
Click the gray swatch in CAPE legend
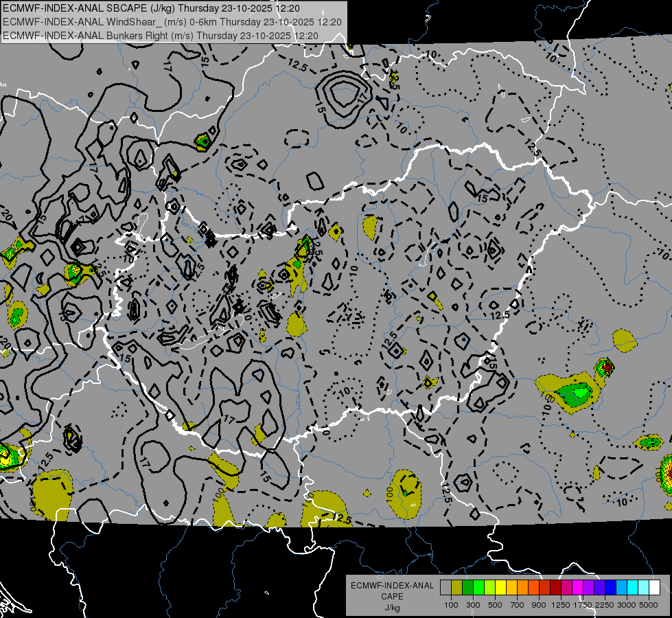click(445, 587)
